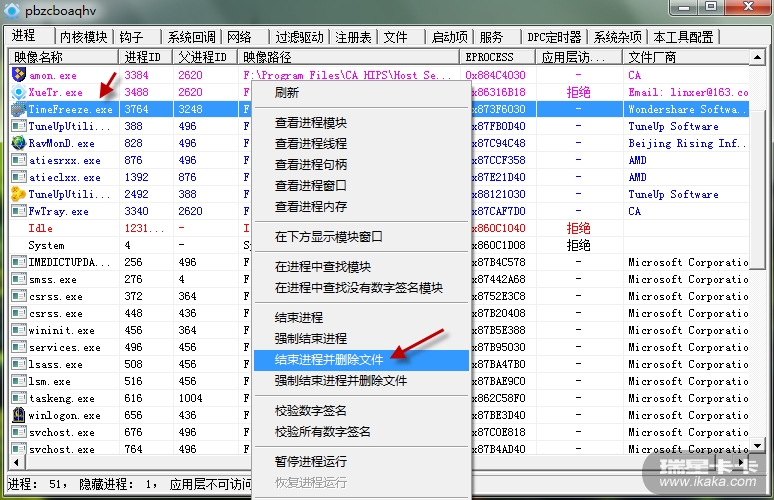Choose 在下方显示模块窗口 in context menu

[x=361, y=236]
